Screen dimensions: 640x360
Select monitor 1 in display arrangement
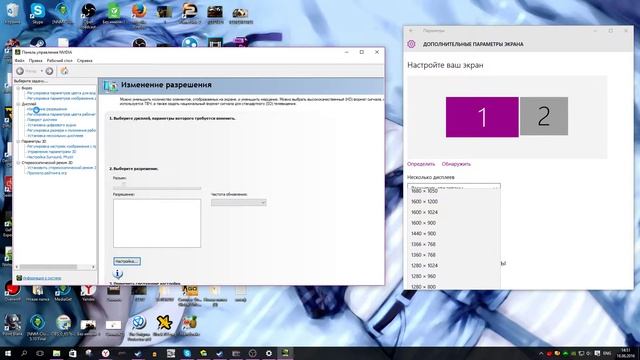482,117
